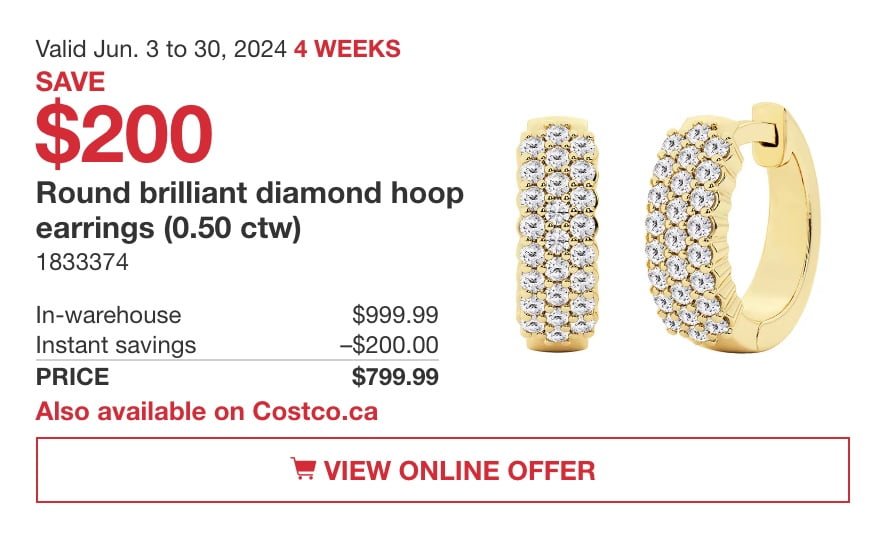Click the 4 WEEKS label
Screen dimensions: 884x534
coord(347,49)
